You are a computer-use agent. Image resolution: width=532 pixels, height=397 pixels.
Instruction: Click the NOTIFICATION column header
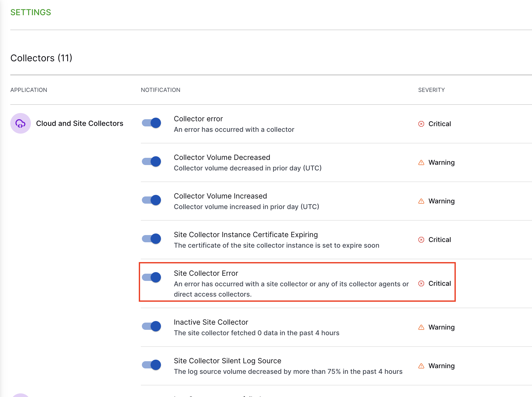pyautogui.click(x=160, y=90)
